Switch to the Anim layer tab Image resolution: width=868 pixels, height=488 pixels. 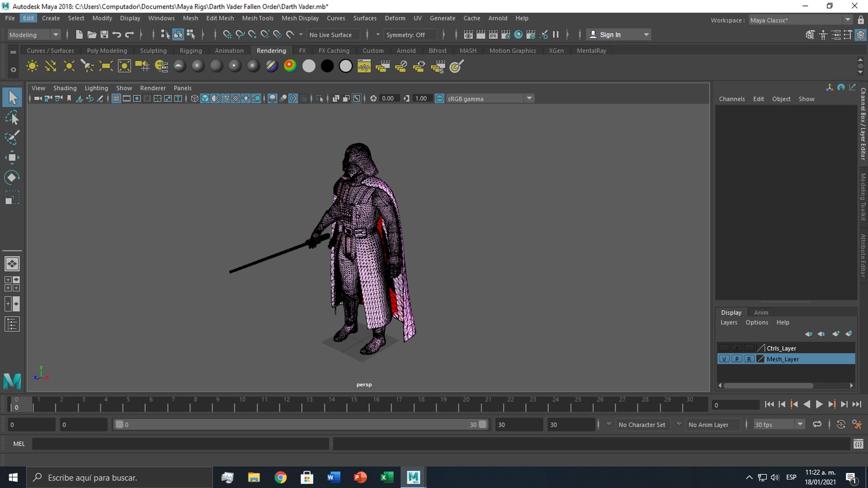(761, 312)
